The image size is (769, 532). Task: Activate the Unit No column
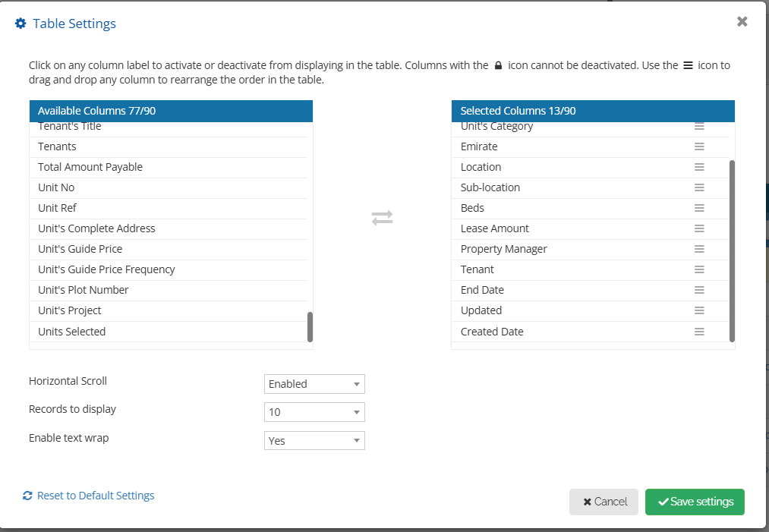56,187
